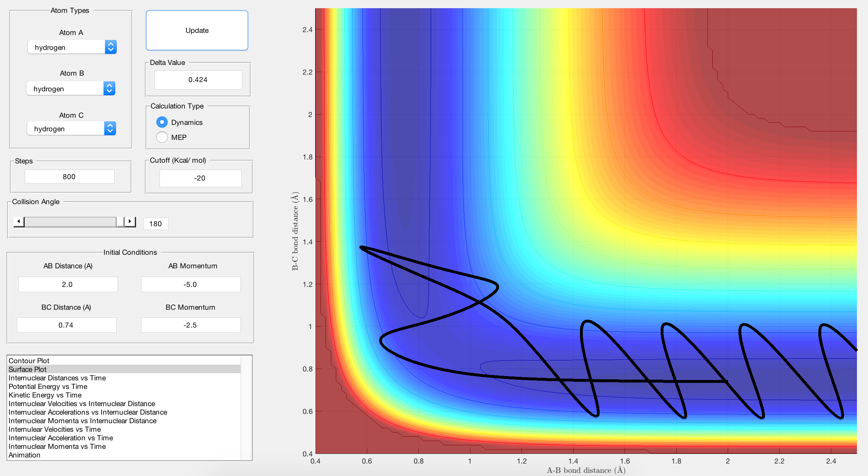Select the Dynamics calculation type
Viewport: 868px width, 476px height.
[x=162, y=122]
